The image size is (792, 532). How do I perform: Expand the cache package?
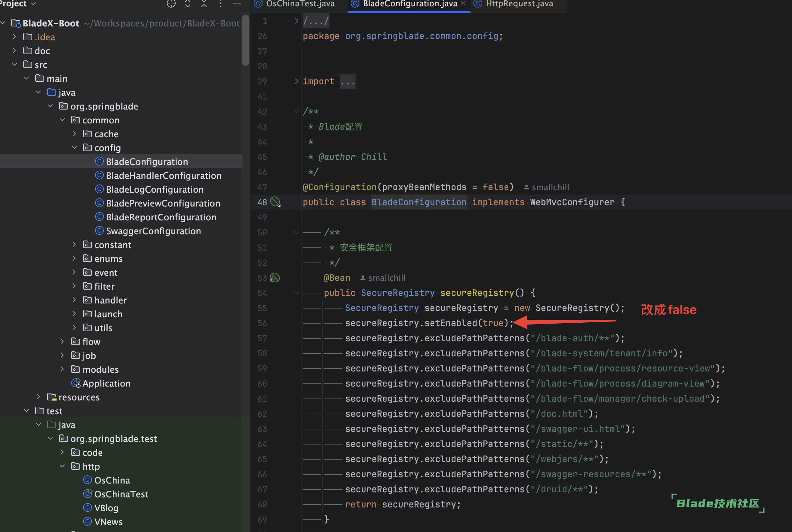(x=74, y=134)
